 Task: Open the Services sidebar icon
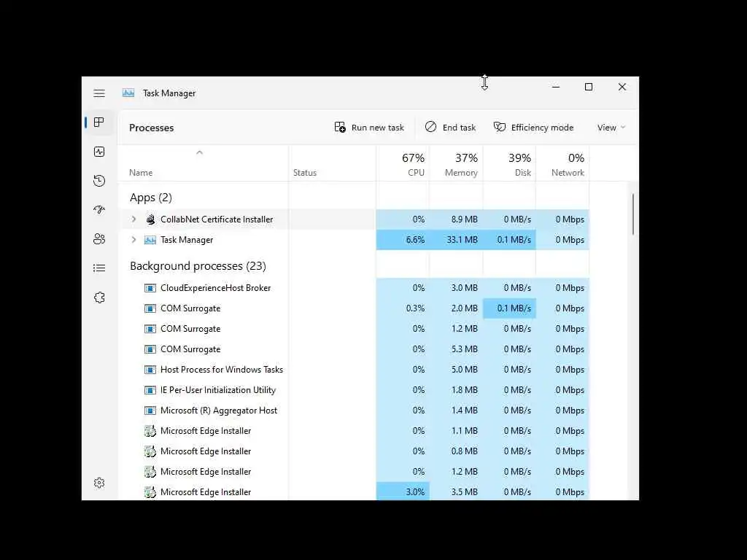point(99,297)
